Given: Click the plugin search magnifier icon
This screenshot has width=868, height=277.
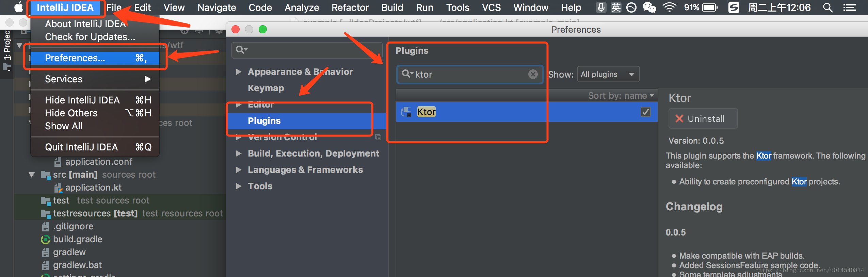Looking at the screenshot, I should [x=407, y=74].
